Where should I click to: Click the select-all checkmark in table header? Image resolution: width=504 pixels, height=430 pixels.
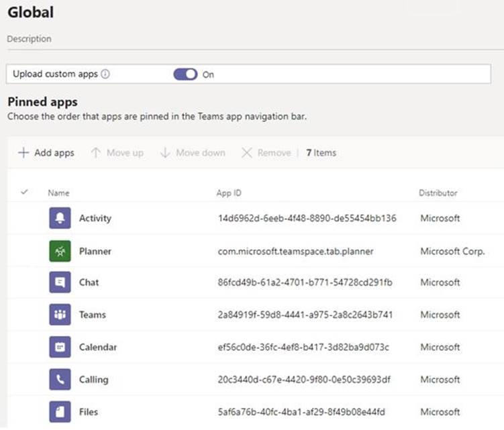tap(25, 193)
